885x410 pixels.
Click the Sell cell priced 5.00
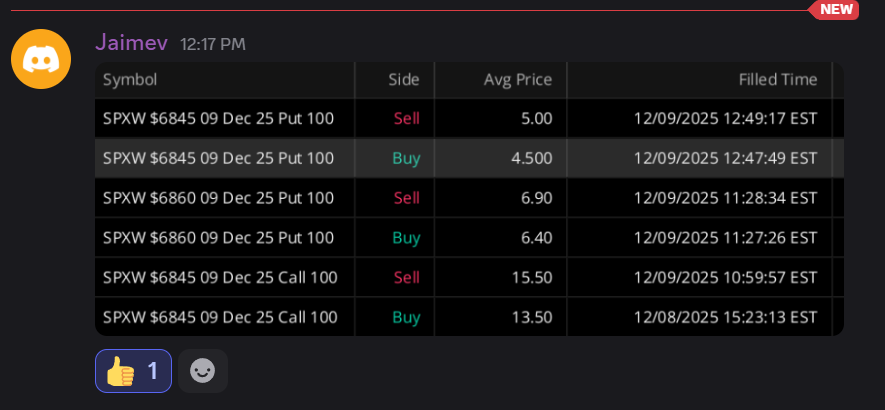(407, 119)
